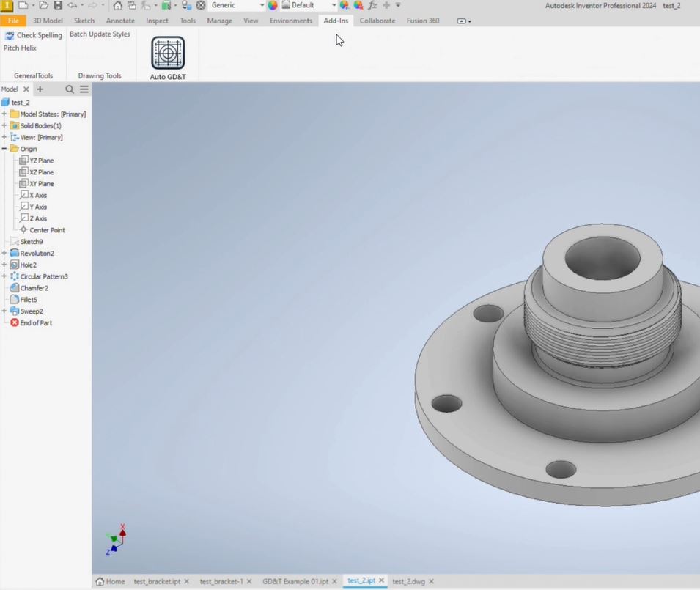Switch to the Inspect ribbon tab

click(x=157, y=21)
